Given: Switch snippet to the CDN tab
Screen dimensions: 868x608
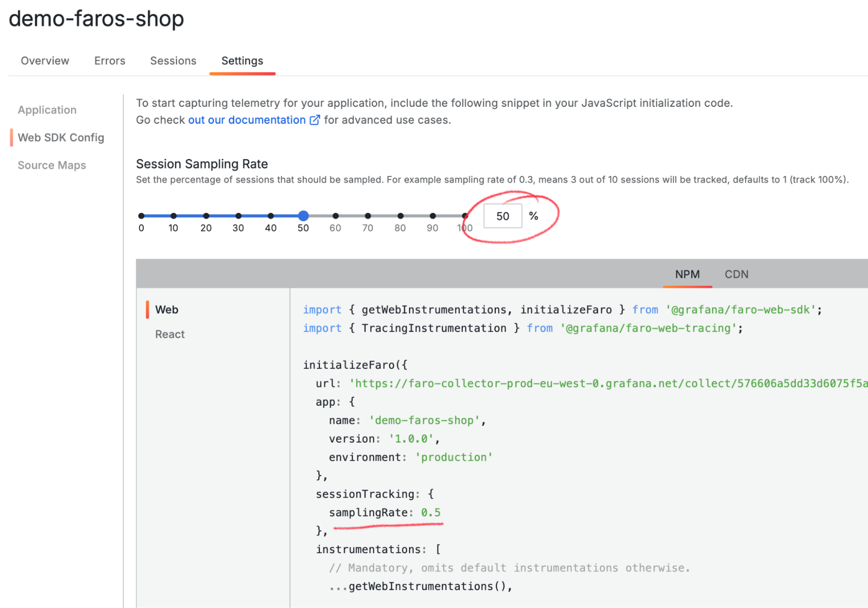Looking at the screenshot, I should click(736, 274).
